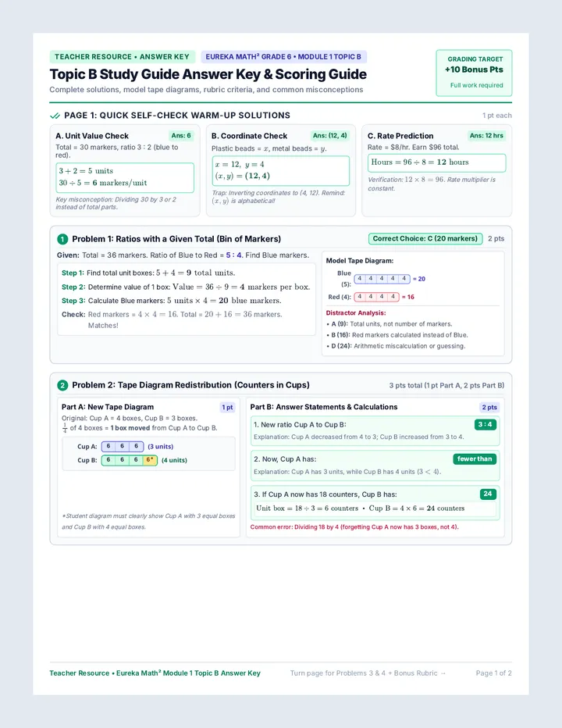Select the 'Ans: 6' badge
The width and height of the screenshot is (562, 728).
click(x=181, y=136)
